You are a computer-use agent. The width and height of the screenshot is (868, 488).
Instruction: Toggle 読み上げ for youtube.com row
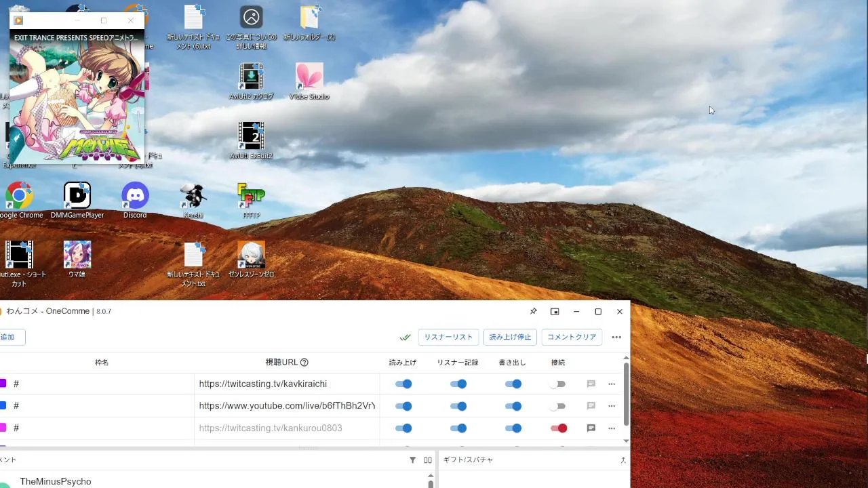tap(403, 406)
